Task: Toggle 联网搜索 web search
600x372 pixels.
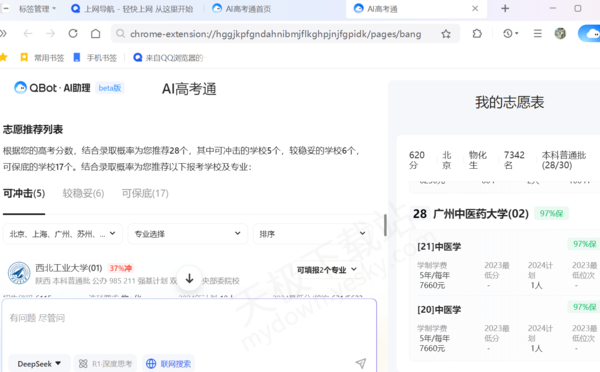Action: tap(168, 364)
